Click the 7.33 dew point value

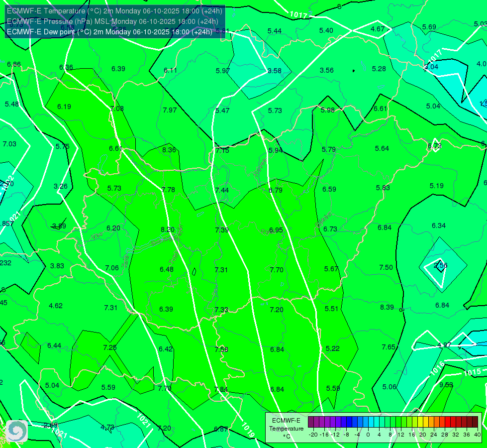(x=221, y=310)
